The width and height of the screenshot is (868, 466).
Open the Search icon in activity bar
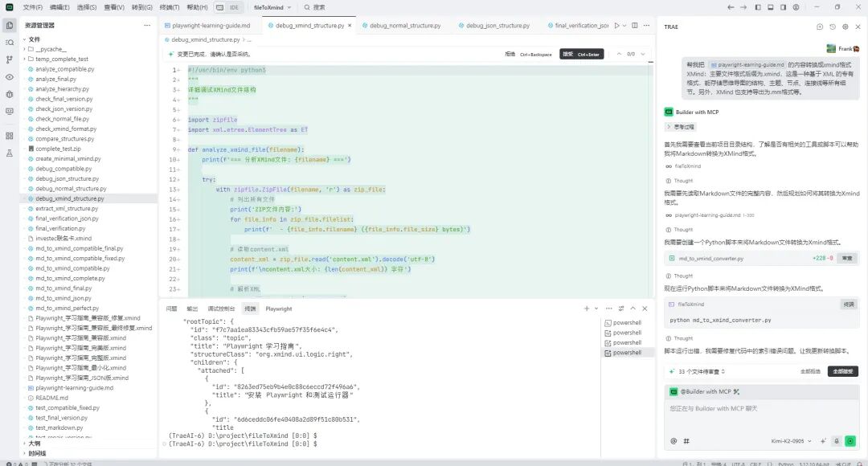(x=10, y=43)
